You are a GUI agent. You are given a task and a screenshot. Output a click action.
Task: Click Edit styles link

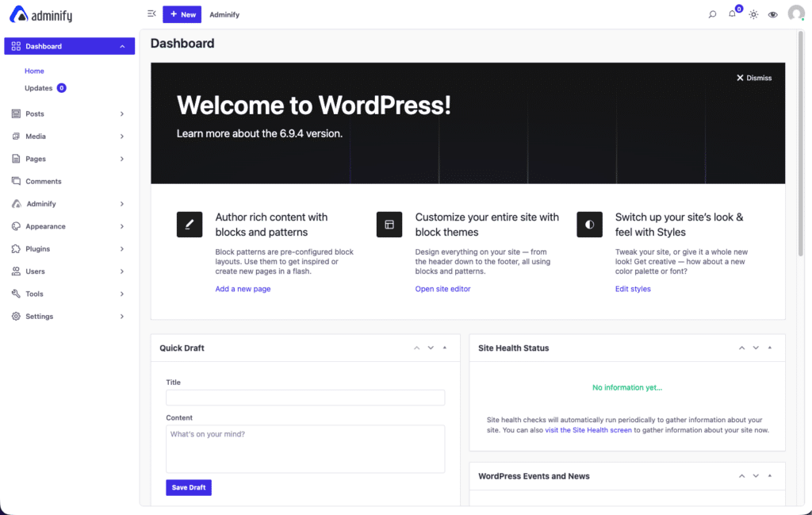tap(633, 289)
